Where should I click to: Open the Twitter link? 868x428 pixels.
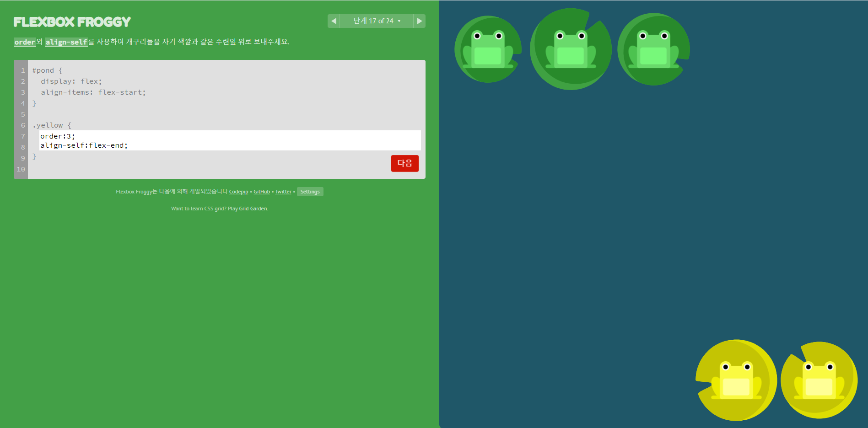click(283, 192)
